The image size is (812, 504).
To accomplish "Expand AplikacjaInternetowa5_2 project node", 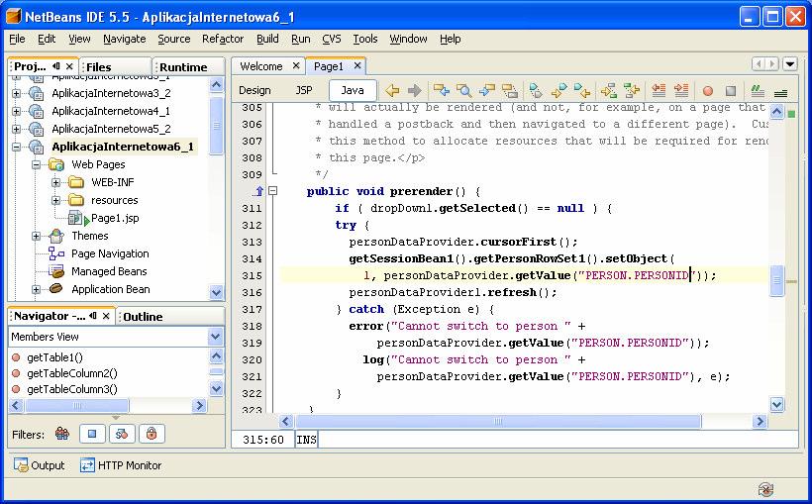I will pyautogui.click(x=16, y=129).
